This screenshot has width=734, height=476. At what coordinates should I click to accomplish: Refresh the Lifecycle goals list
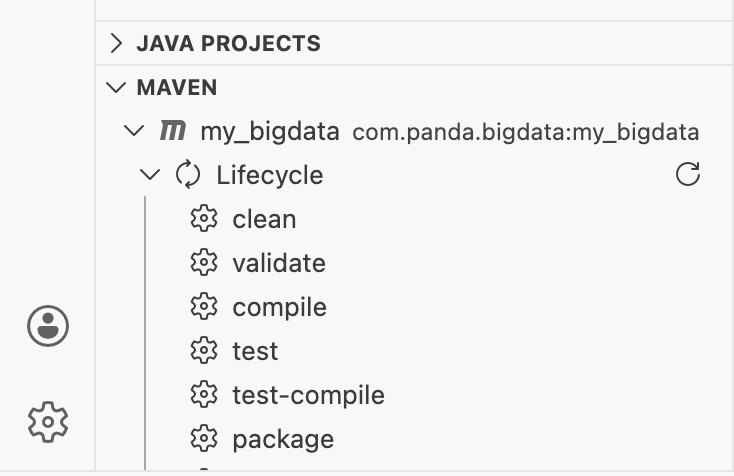coord(688,175)
